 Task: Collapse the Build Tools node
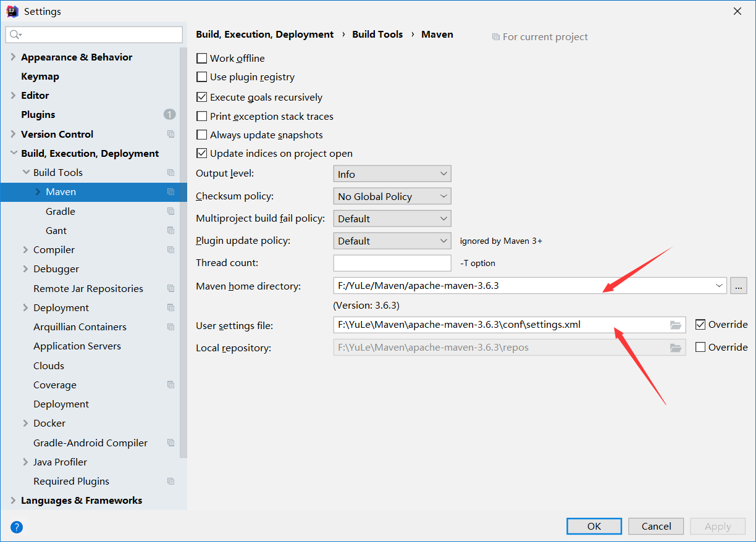point(25,172)
